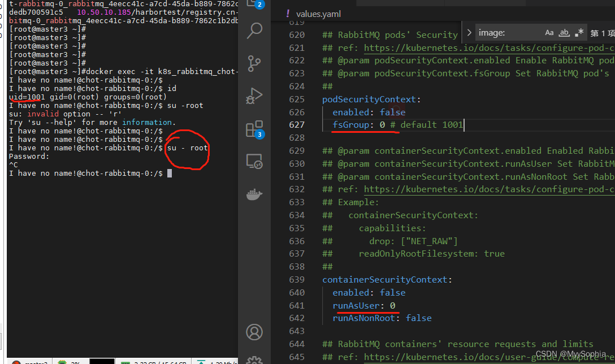Screen dimensions: 615x364
Task: Open the kubernetes.io link on line 621
Action: [x=489, y=48]
